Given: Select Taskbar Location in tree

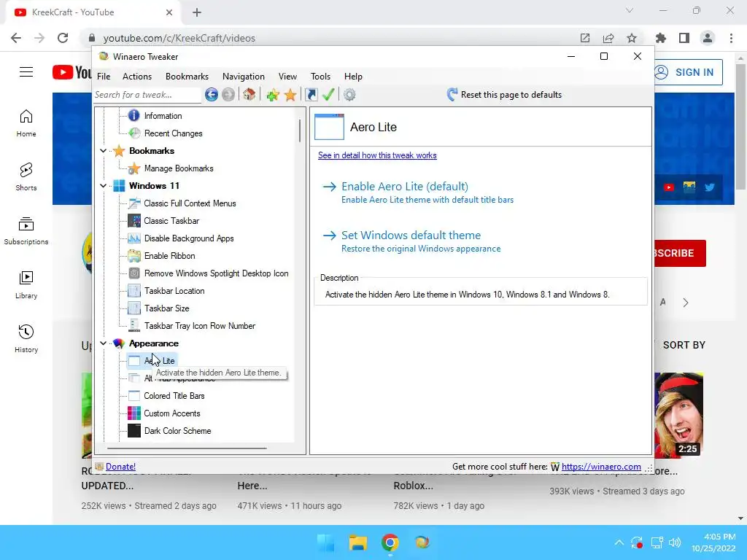Looking at the screenshot, I should pos(174,291).
